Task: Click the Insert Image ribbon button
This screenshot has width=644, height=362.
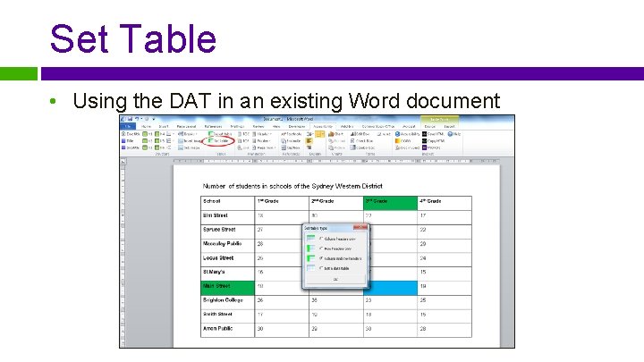Action: 189,141
